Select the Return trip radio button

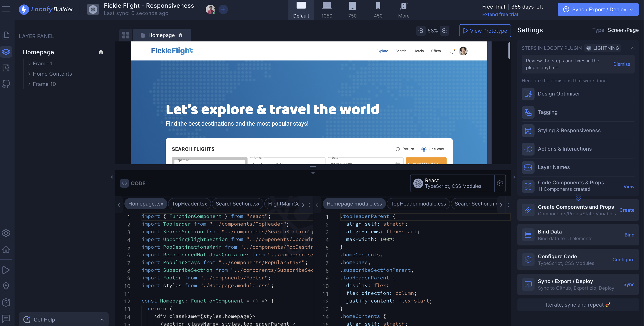tap(397, 149)
